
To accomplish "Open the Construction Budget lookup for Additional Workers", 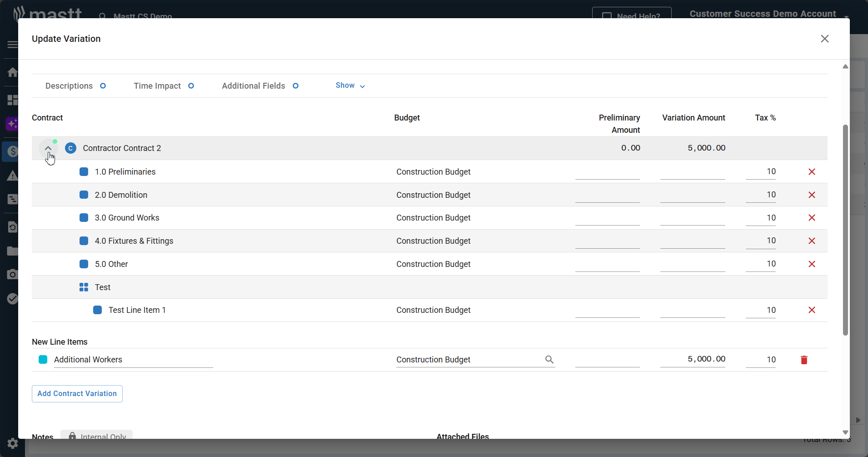I will click(468, 360).
